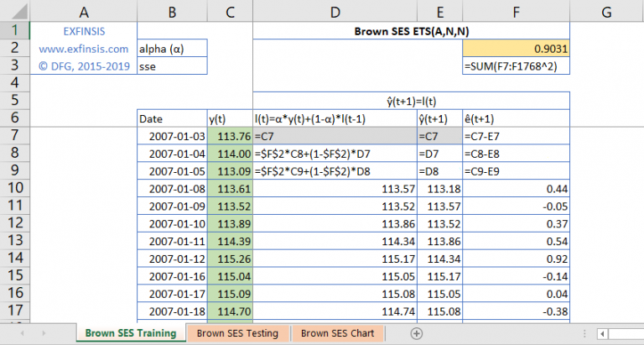644x345 pixels.
Task: Open the Brown SES Chart tab
Action: coord(337,333)
